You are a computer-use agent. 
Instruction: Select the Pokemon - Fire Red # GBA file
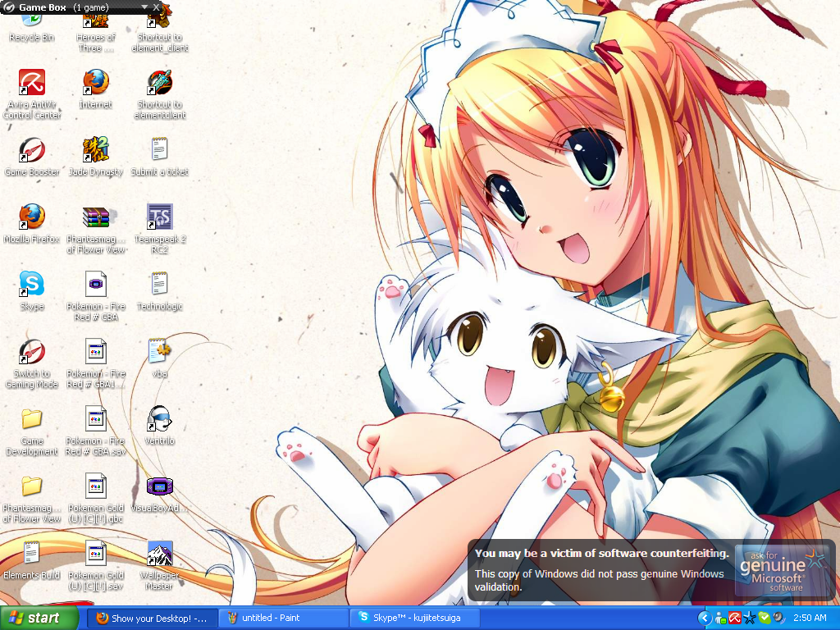click(x=96, y=297)
